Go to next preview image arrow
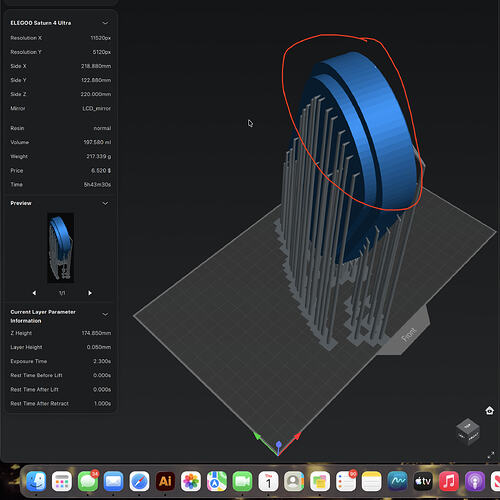 (x=90, y=293)
